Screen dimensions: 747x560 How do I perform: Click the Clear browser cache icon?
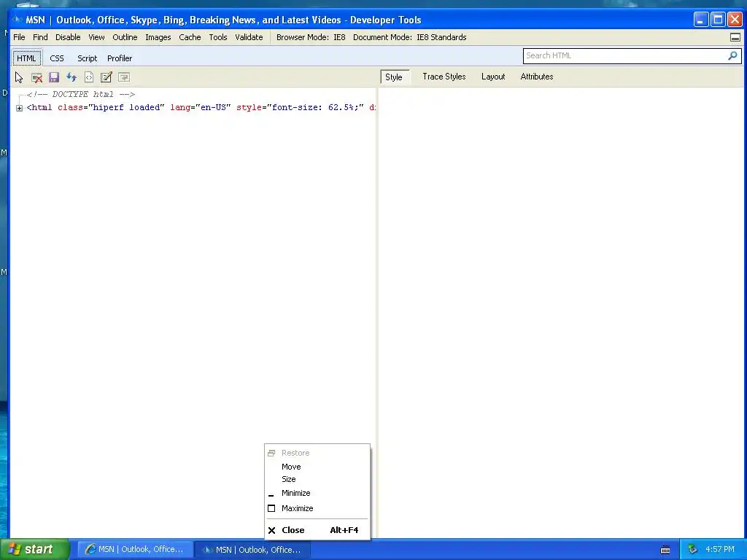pyautogui.click(x=36, y=77)
